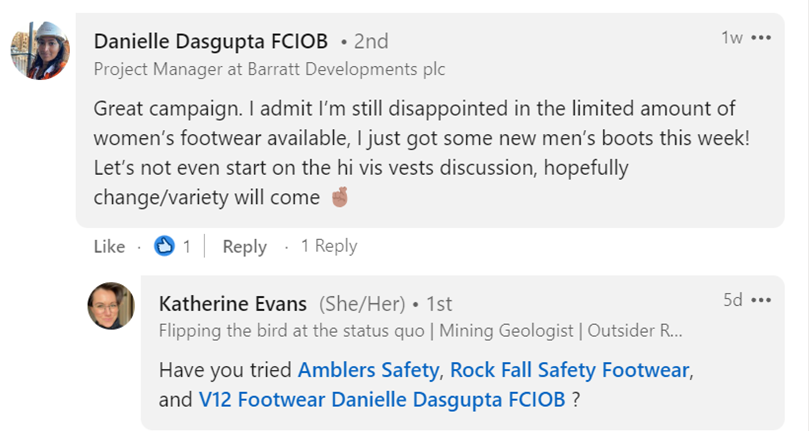Open Katherine Evans' profile photo
This screenshot has width=809, height=431.
110,307
